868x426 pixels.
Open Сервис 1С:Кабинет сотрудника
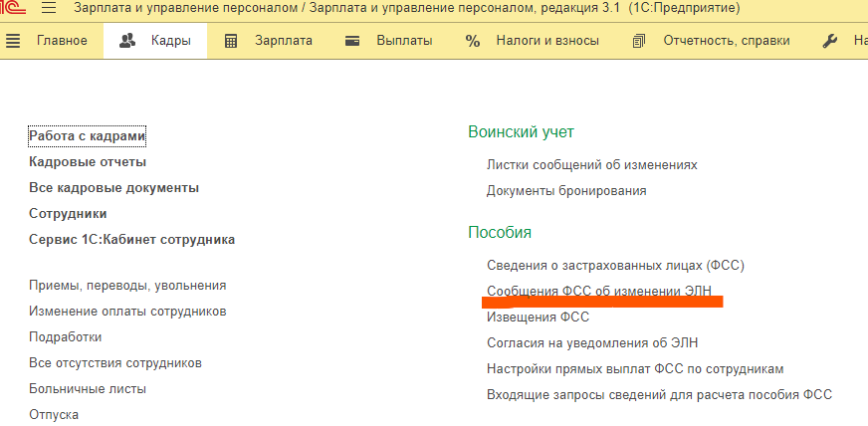point(131,239)
